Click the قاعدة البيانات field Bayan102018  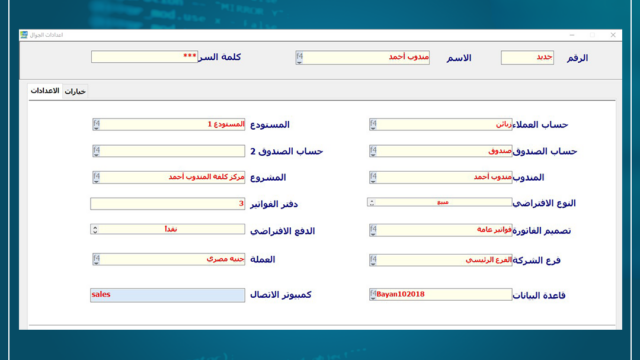(x=441, y=295)
